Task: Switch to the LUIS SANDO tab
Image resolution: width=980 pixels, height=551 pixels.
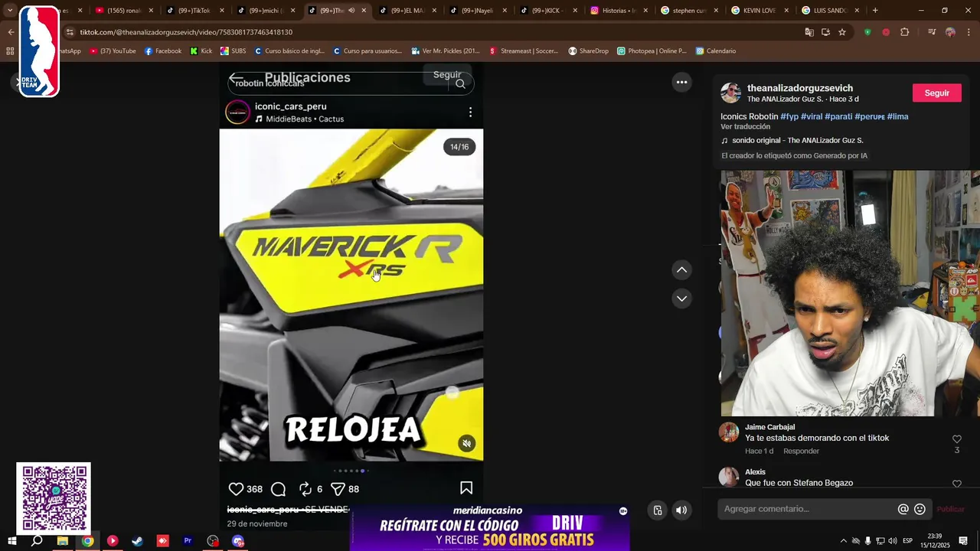Action: (x=830, y=11)
